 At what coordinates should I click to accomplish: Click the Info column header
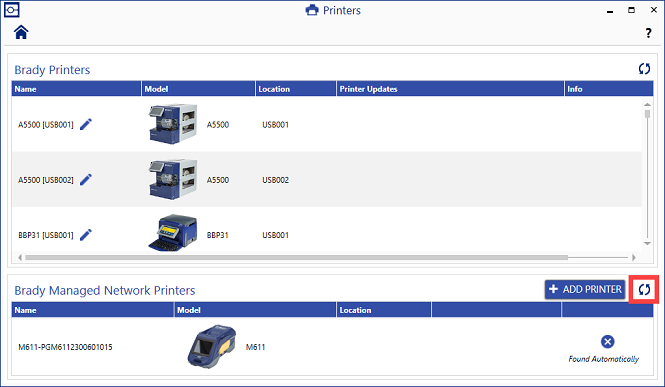pyautogui.click(x=609, y=89)
